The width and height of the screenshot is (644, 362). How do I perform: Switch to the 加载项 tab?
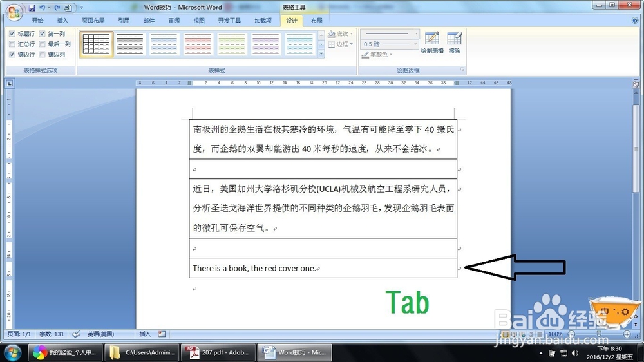click(263, 21)
